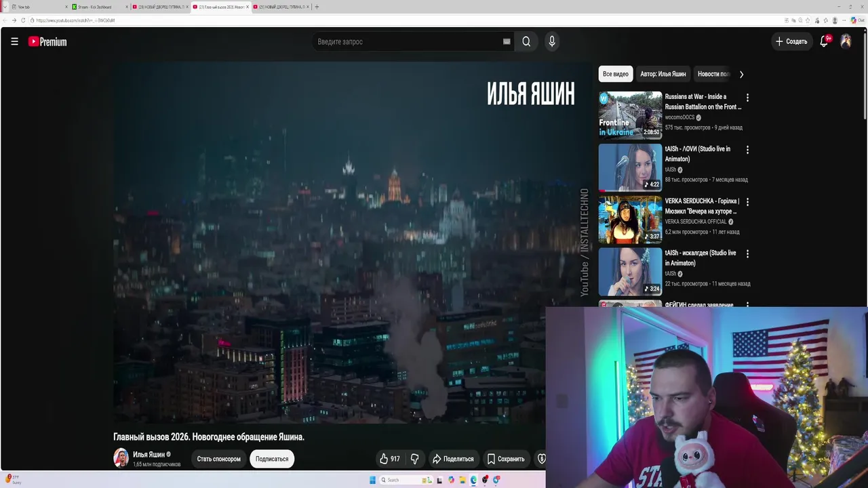Open the notifications bell

point(824,41)
